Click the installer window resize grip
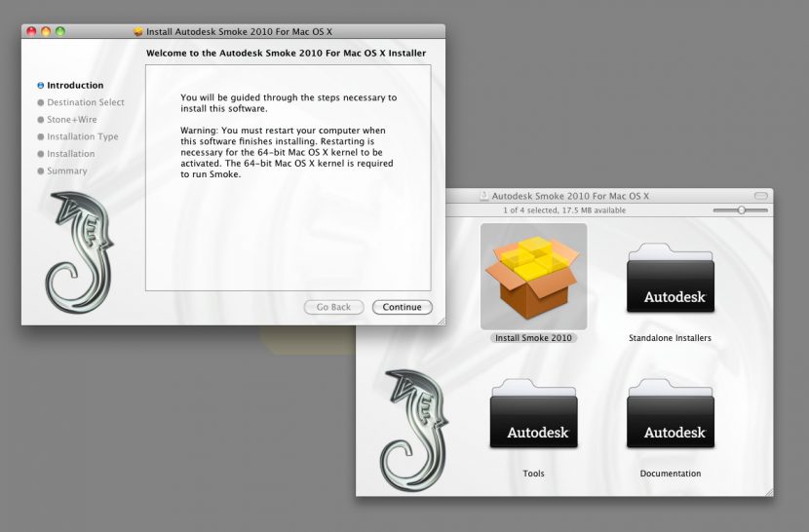The image size is (809, 532). [x=442, y=321]
